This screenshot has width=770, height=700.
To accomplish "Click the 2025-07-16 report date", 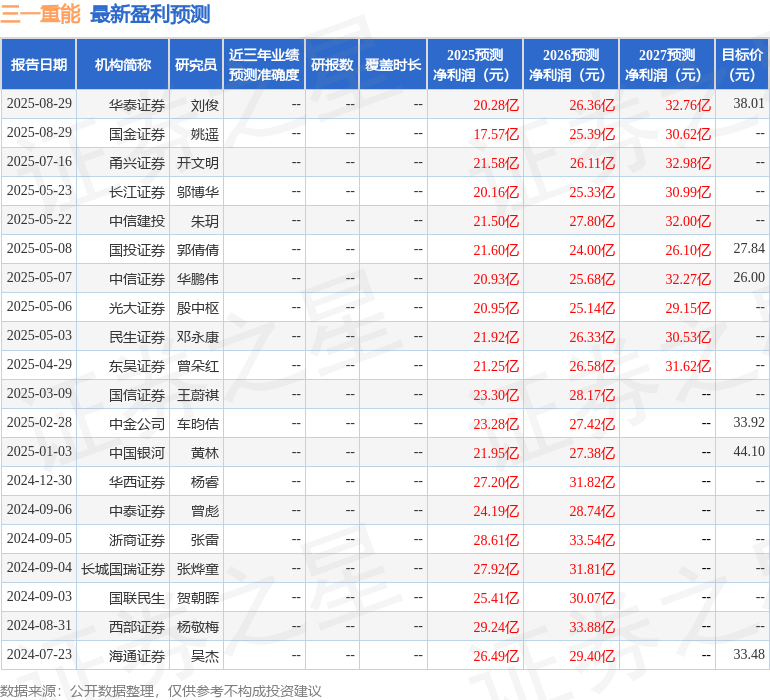I will (x=39, y=162).
